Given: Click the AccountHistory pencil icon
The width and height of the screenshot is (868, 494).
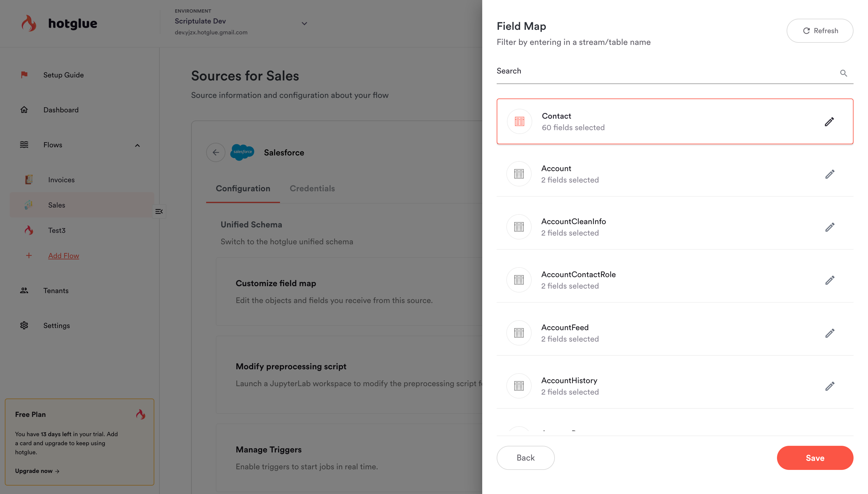Looking at the screenshot, I should click(830, 386).
